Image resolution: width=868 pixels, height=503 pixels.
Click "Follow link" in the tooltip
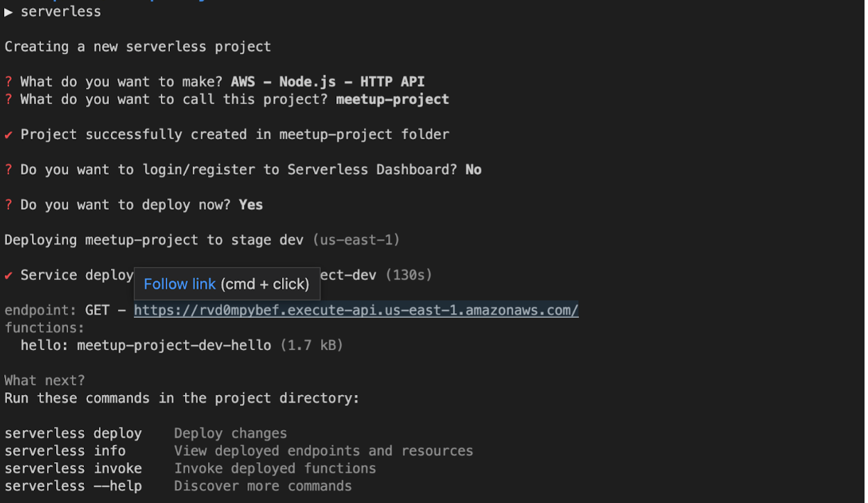pyautogui.click(x=180, y=284)
